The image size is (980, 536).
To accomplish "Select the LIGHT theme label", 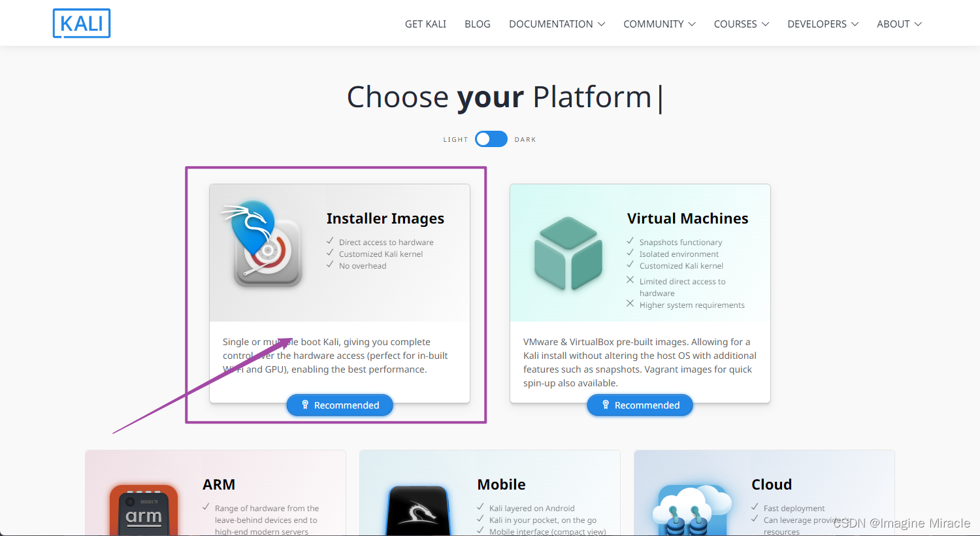I will click(455, 140).
